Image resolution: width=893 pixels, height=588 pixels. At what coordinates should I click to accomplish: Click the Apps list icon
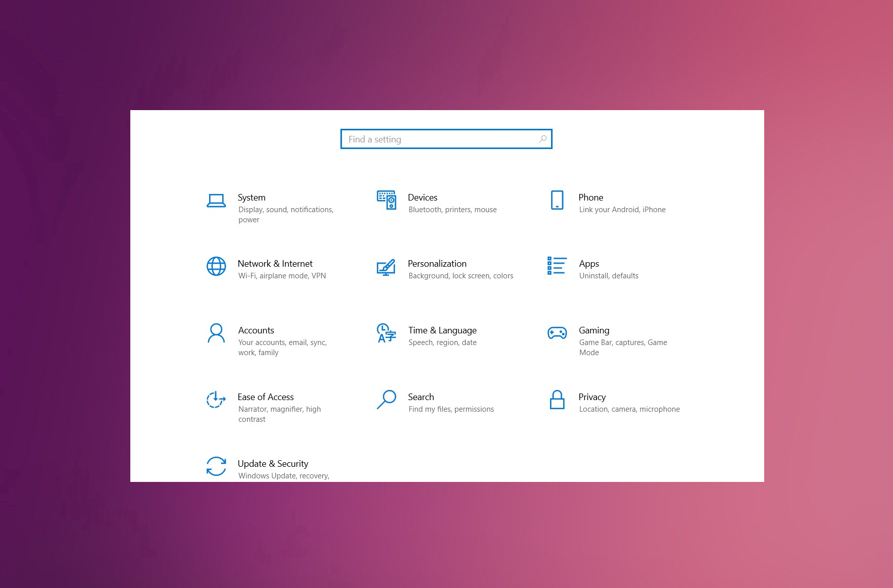(x=557, y=266)
